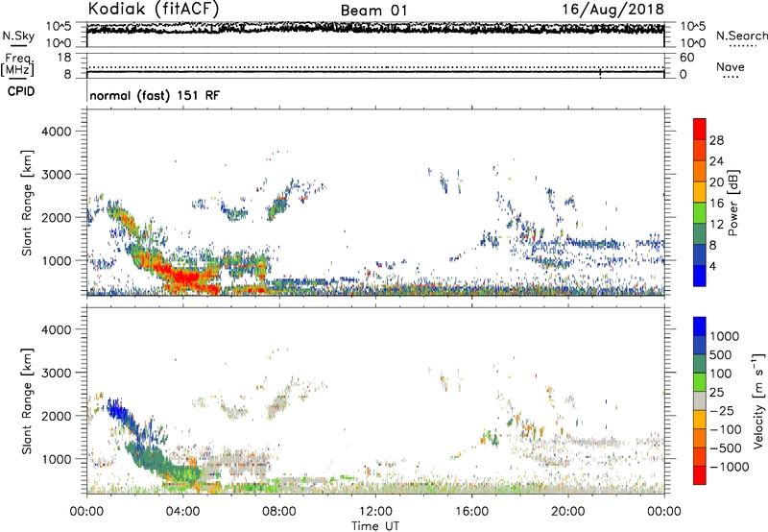
Task: Click the "12" tick on Power colorbar
Action: (x=716, y=225)
